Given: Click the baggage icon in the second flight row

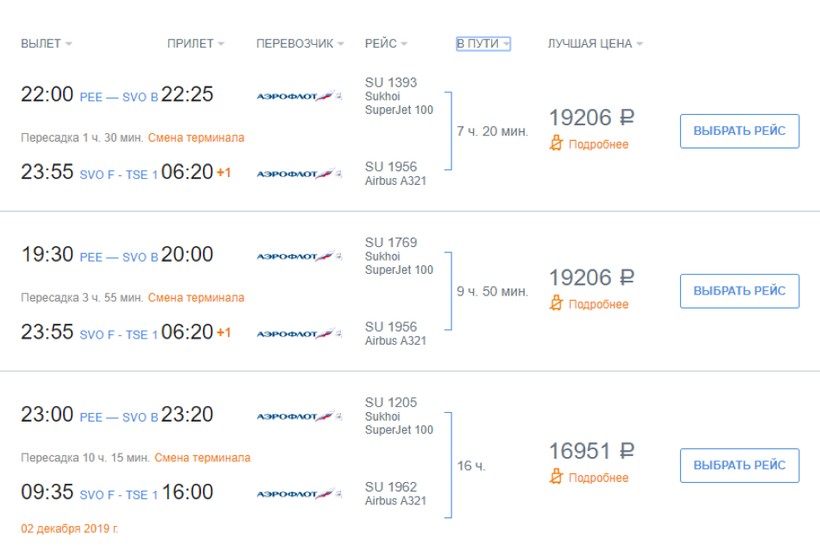Looking at the screenshot, I should 557,304.
